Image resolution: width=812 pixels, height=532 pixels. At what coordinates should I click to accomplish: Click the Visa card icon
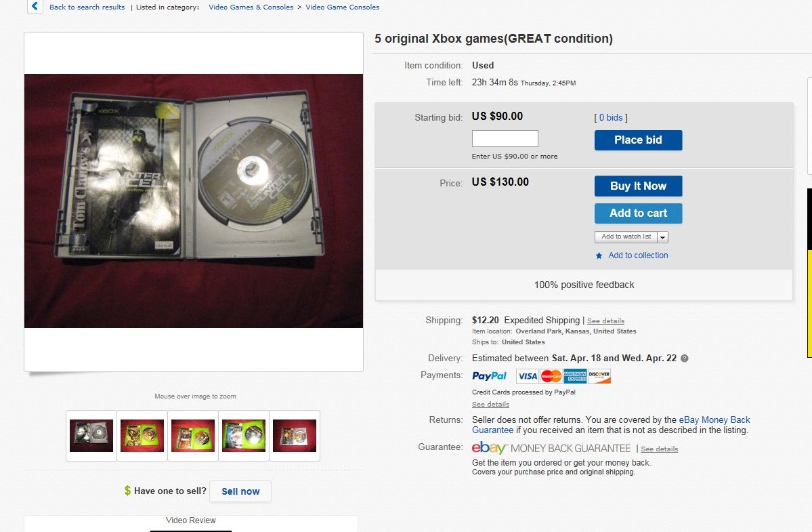527,376
